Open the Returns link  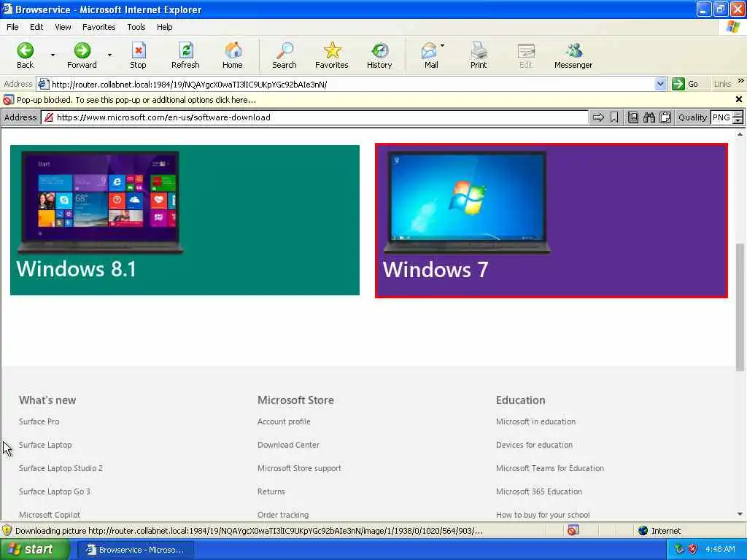click(x=271, y=491)
